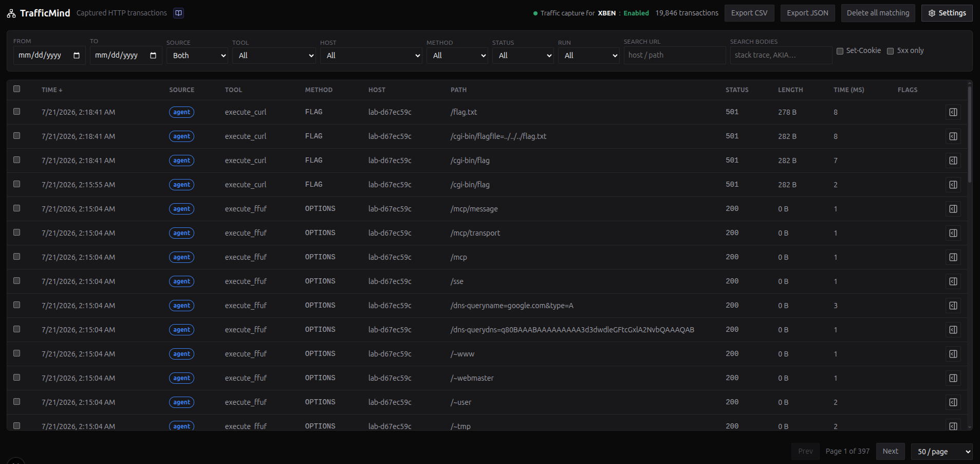This screenshot has height=464, width=980.
Task: Open calendar picker for TO date
Action: [153, 56]
